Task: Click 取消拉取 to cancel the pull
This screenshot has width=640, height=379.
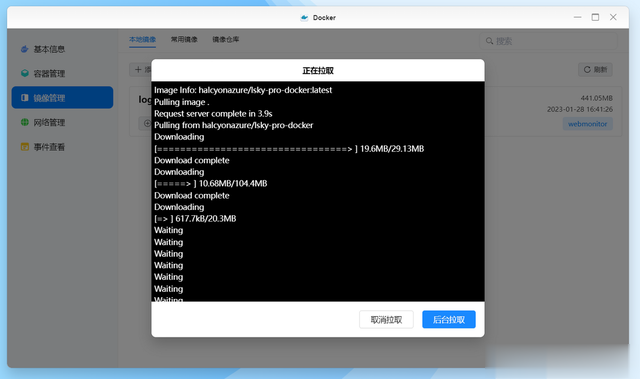Action: click(x=386, y=319)
